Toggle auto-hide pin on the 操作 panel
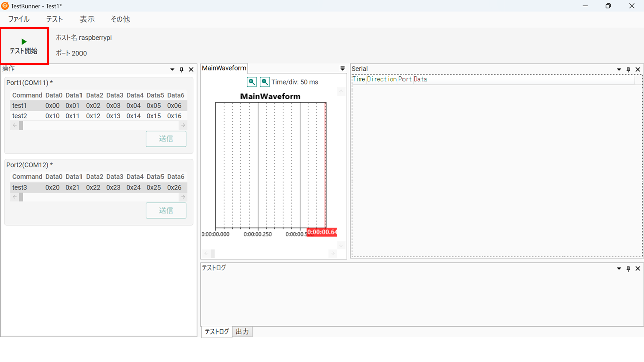 pos(182,70)
